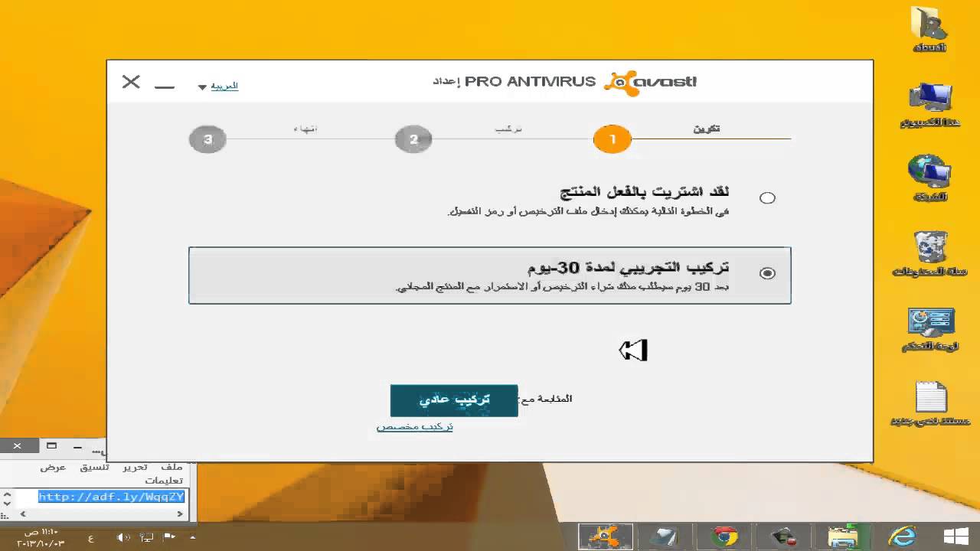Open File Explorer from the taskbar
This screenshot has height=551, width=980.
[x=844, y=537]
